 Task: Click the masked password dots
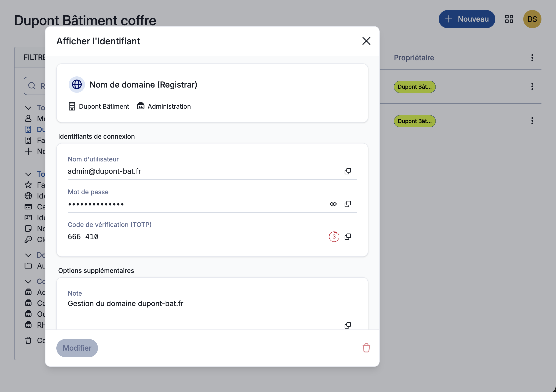(96, 204)
